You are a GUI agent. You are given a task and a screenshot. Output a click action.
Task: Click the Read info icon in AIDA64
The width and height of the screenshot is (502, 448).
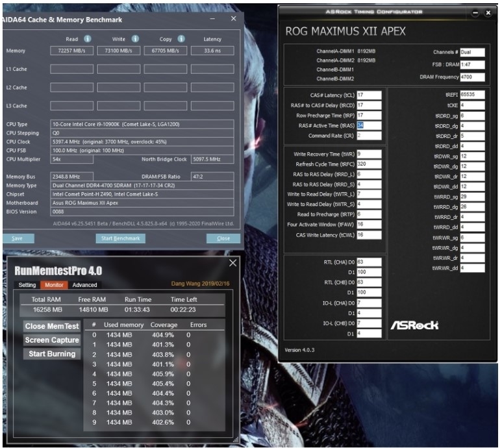[x=88, y=39]
